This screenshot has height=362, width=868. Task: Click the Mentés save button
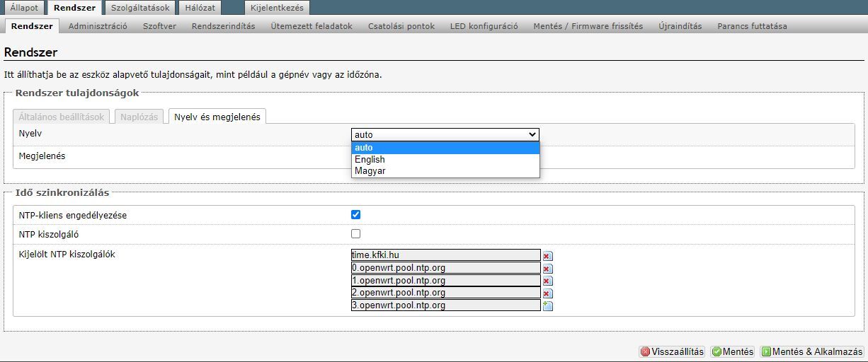click(733, 351)
